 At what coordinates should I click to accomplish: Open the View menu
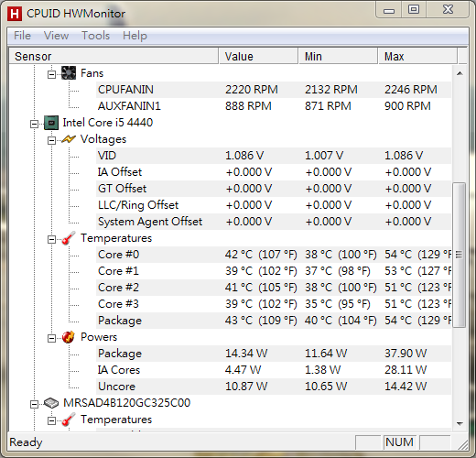click(56, 36)
